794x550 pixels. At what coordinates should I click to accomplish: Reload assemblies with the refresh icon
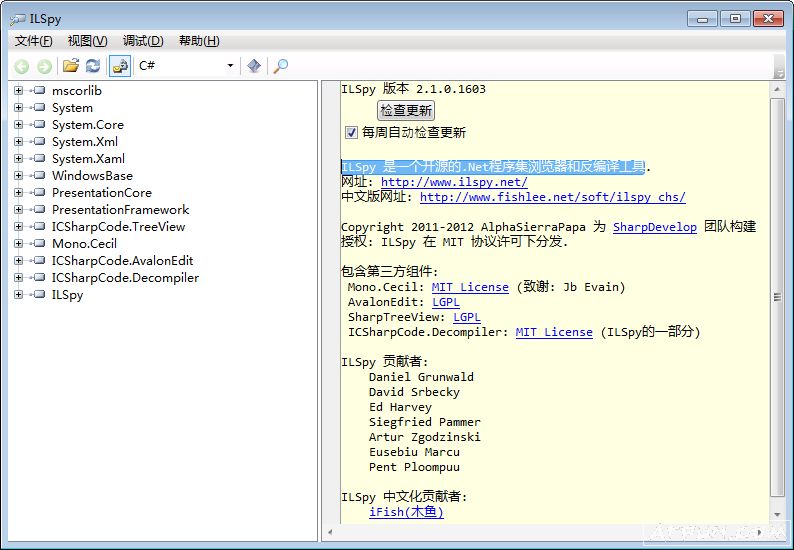[93, 65]
